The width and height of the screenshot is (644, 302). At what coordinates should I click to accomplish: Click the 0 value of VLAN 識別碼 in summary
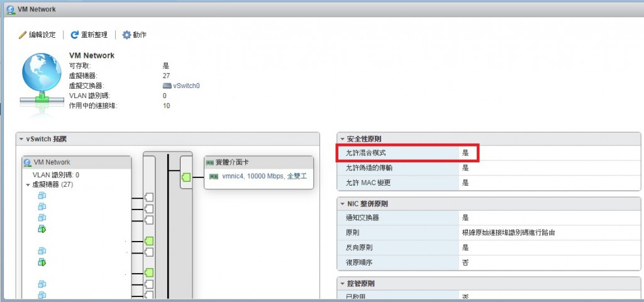(x=165, y=96)
